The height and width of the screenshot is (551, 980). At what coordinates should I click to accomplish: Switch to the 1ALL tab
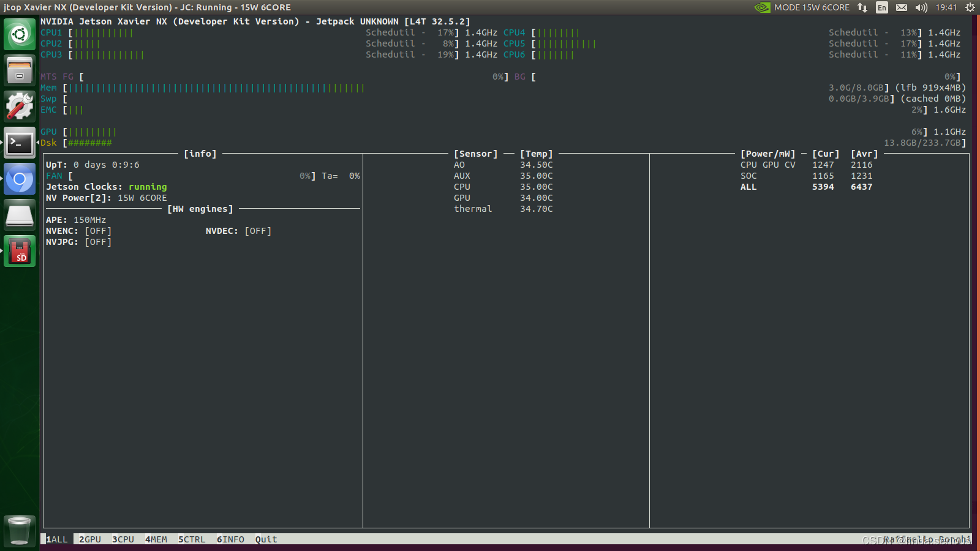point(57,539)
